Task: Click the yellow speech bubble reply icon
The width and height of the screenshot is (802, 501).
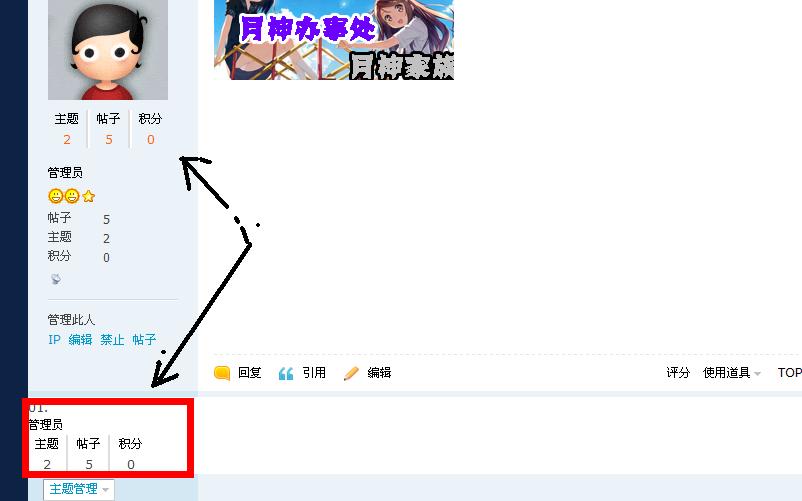Action: [222, 373]
